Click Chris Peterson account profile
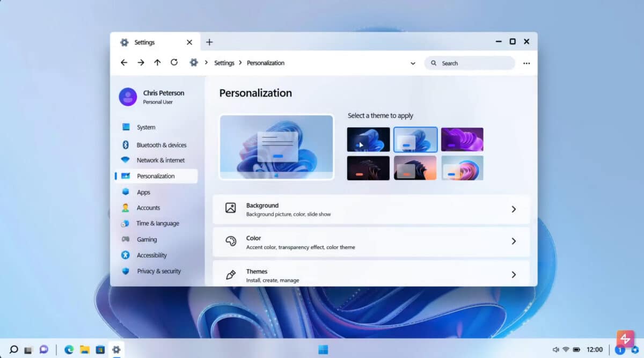Viewport: 644px width, 358px height. click(x=155, y=96)
